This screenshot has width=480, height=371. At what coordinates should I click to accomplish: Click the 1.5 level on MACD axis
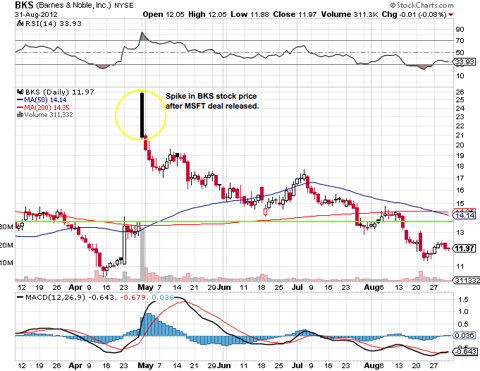coord(463,300)
